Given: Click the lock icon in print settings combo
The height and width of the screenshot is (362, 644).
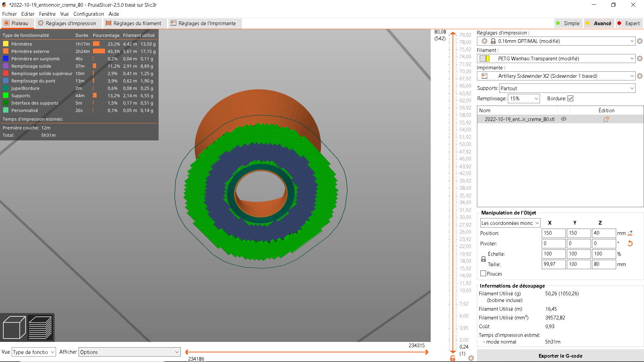Looking at the screenshot, I should pyautogui.click(x=493, y=41).
